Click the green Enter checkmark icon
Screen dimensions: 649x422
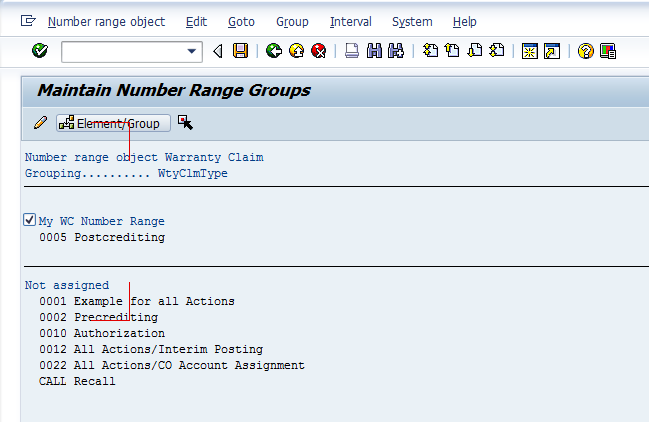coord(40,51)
